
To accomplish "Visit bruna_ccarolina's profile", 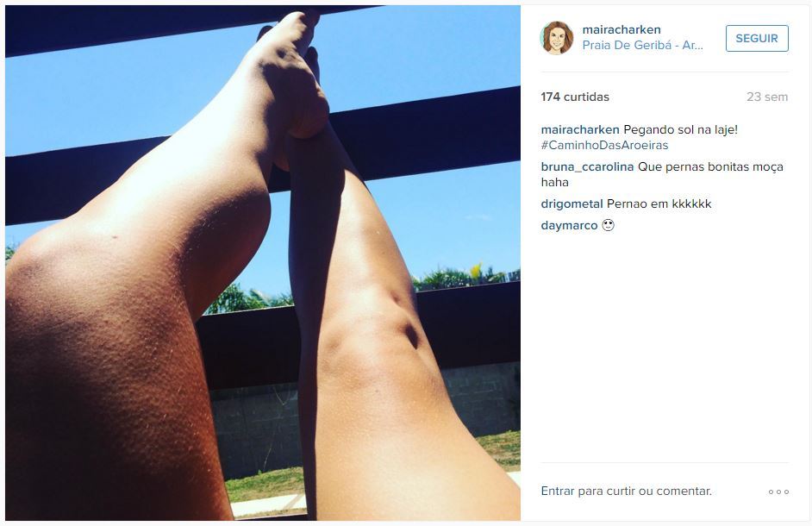I will [x=587, y=167].
